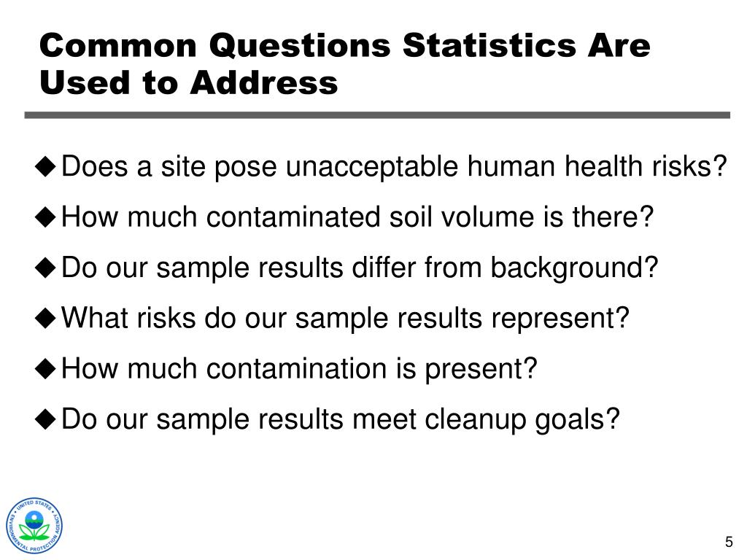This screenshot has height=560, width=747.
Task: Click the diamond bullet before 'Does a site'
Action: (46, 167)
